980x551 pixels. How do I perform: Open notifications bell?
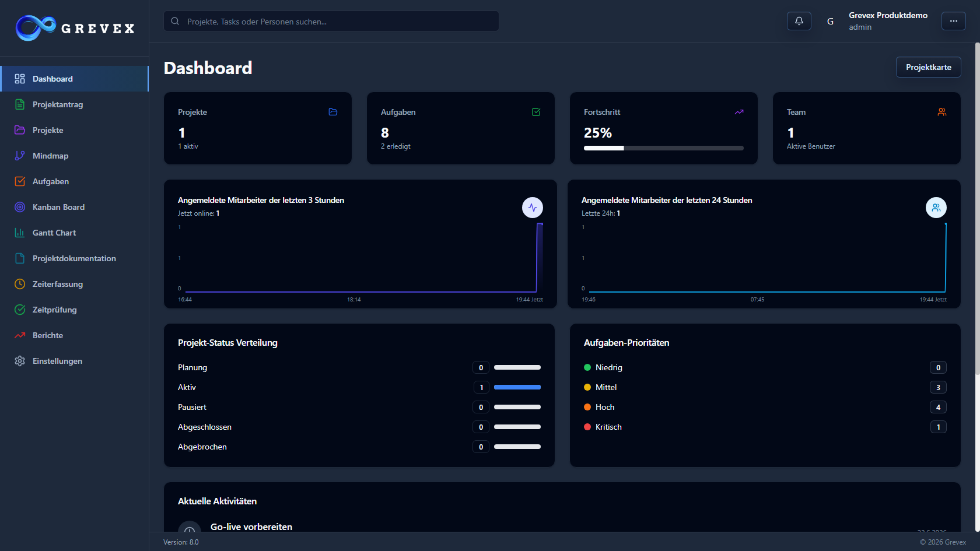point(799,21)
